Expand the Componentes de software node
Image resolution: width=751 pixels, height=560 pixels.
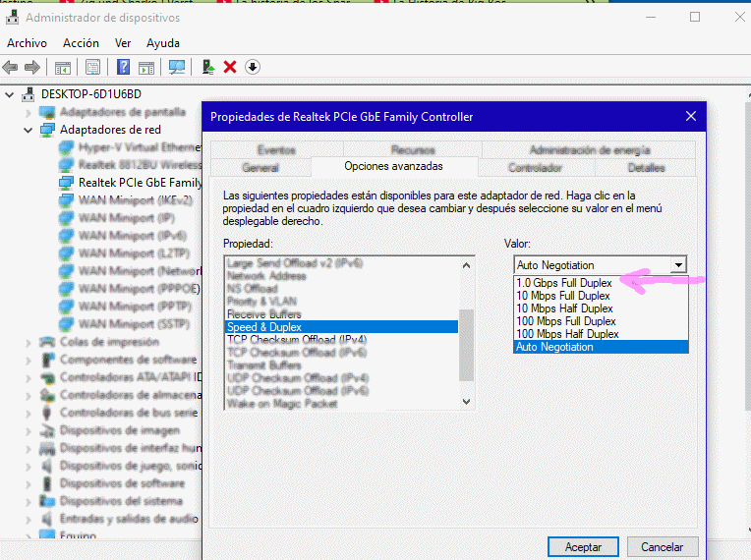click(x=29, y=361)
